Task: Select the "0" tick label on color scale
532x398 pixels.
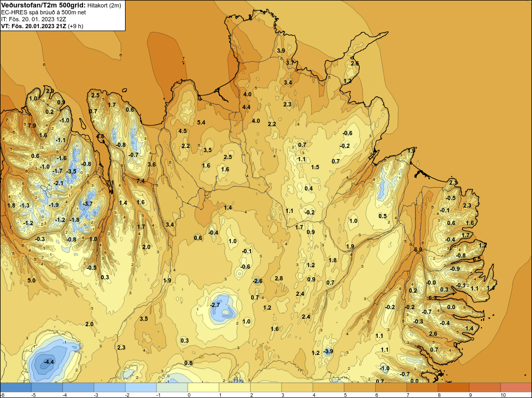Action: (188, 395)
